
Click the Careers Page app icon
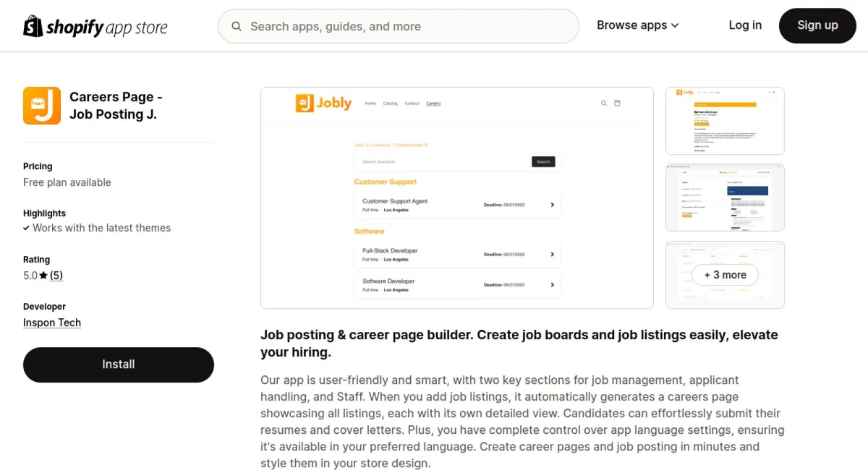42,106
